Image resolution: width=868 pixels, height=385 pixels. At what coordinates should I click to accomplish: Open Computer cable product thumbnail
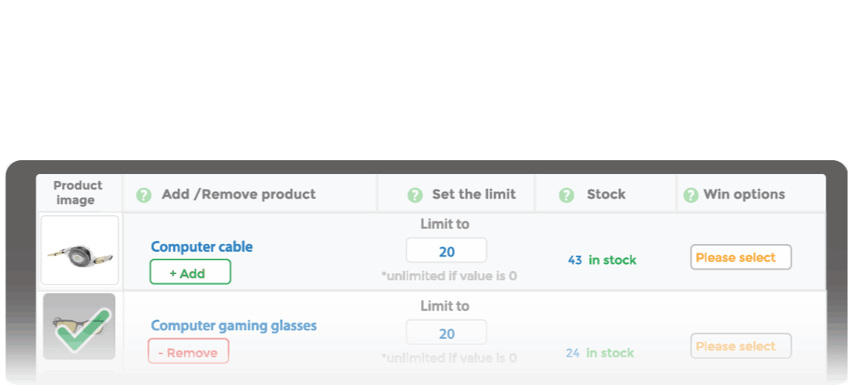(79, 250)
